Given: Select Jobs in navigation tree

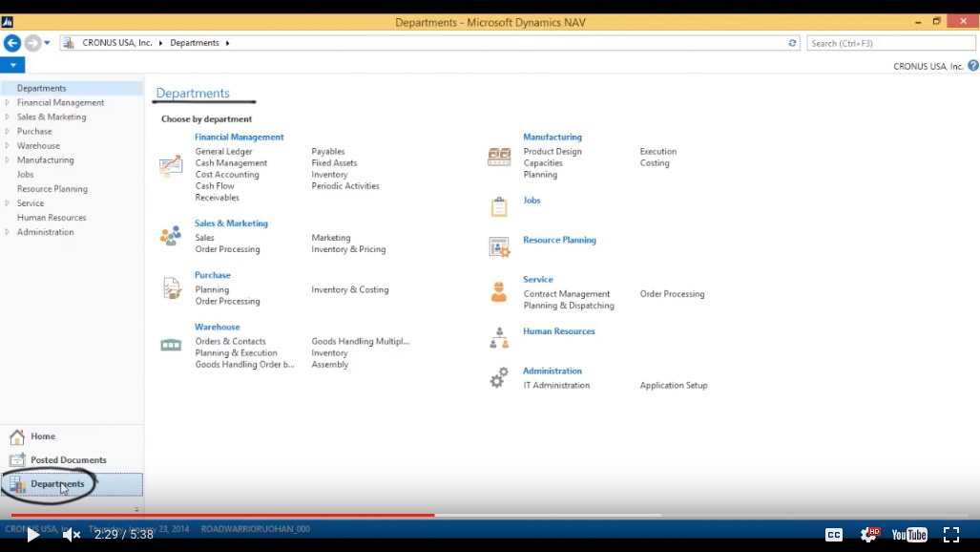Looking at the screenshot, I should 26,174.
